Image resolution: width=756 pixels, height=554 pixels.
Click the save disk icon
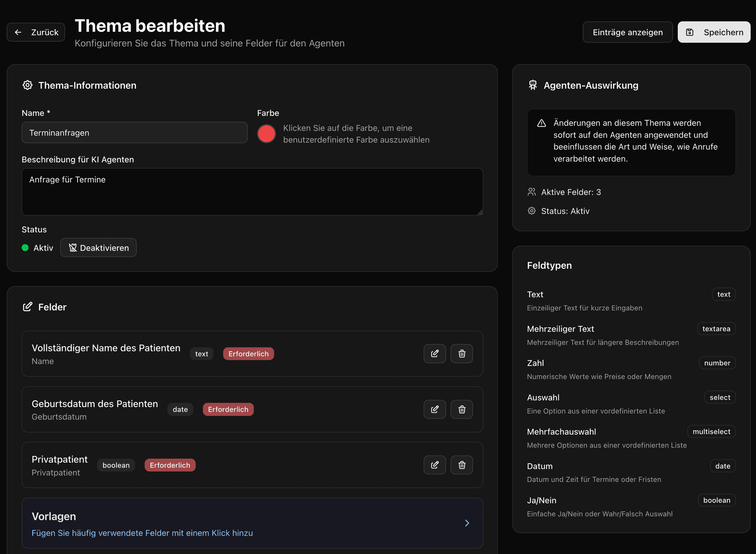pos(690,32)
